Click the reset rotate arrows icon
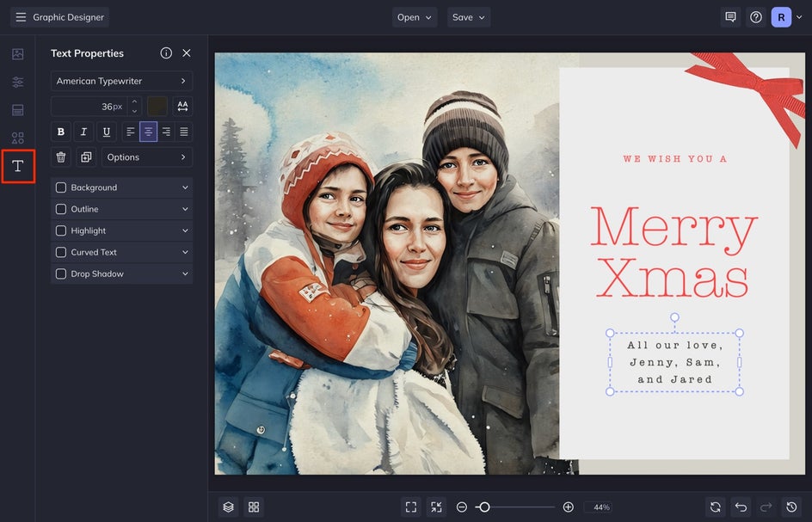Screen dimensions: 812x522 715,507
